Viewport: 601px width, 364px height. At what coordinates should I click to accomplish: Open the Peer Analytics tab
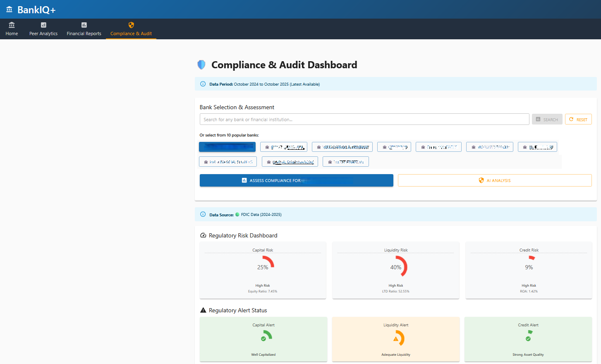(43, 29)
